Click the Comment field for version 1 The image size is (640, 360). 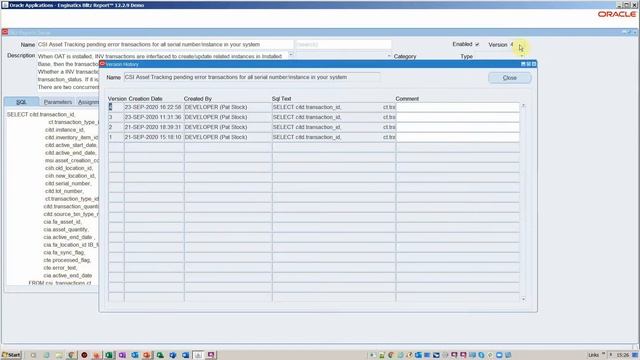458,137
